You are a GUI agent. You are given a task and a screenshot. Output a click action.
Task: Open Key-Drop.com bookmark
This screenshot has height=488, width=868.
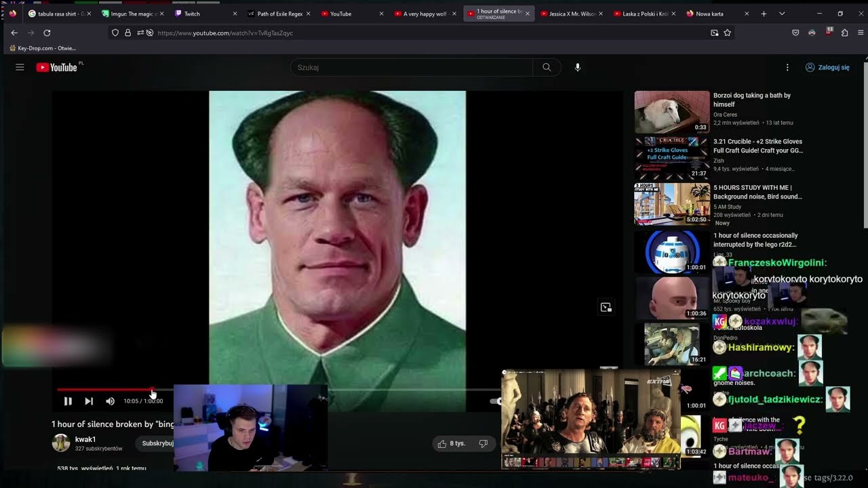(x=42, y=48)
